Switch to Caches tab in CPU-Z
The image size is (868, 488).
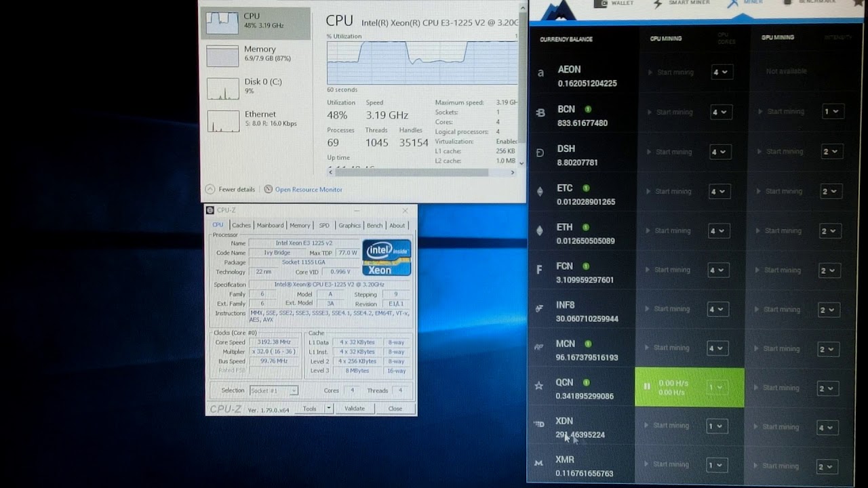241,226
